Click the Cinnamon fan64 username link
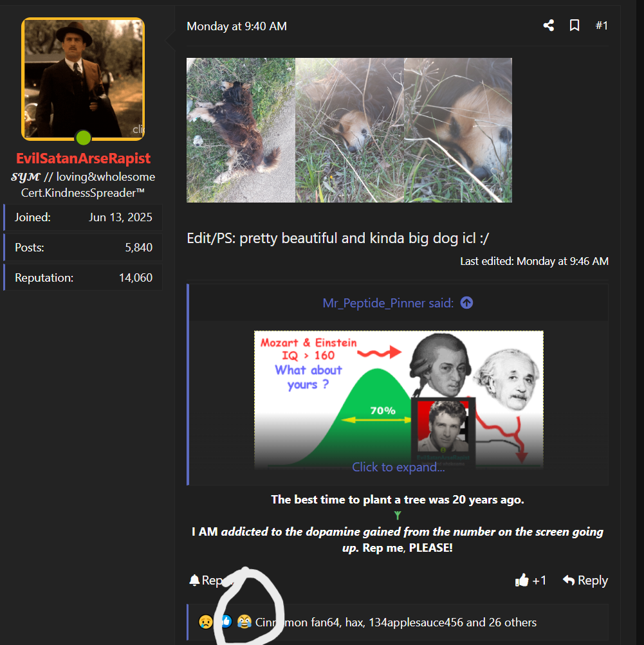 point(296,622)
